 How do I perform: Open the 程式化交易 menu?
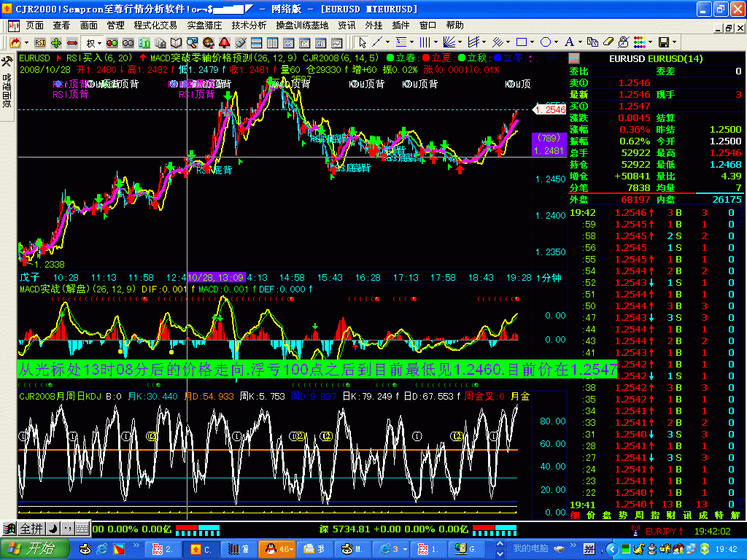pyautogui.click(x=155, y=25)
